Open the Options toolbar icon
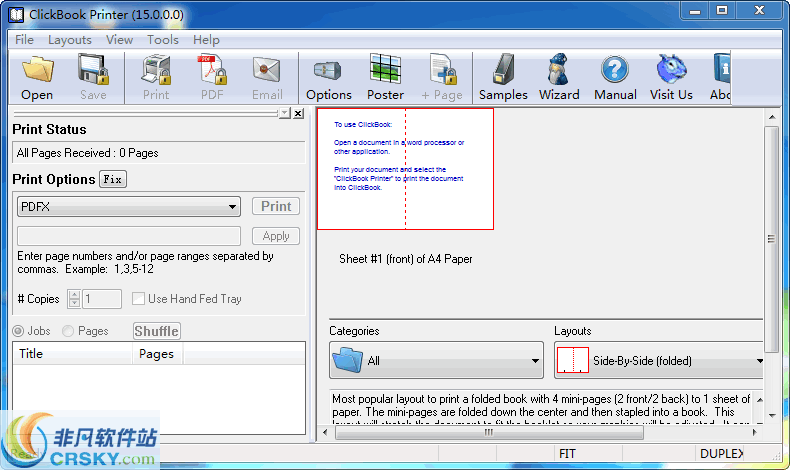 [328, 70]
